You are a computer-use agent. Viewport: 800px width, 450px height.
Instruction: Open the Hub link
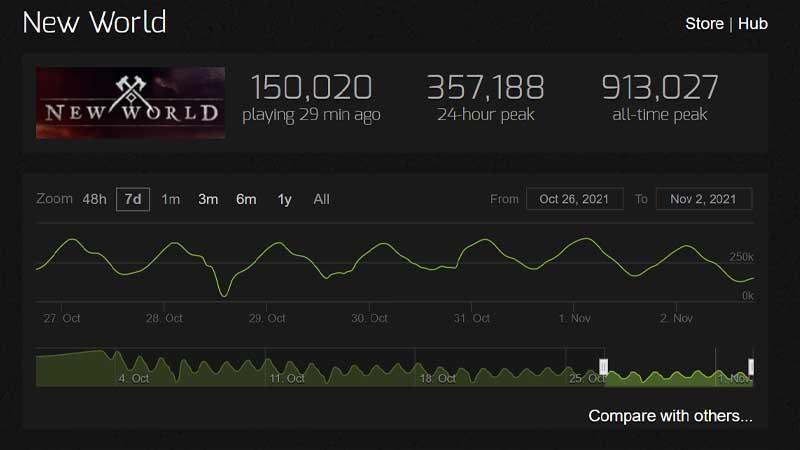click(753, 23)
